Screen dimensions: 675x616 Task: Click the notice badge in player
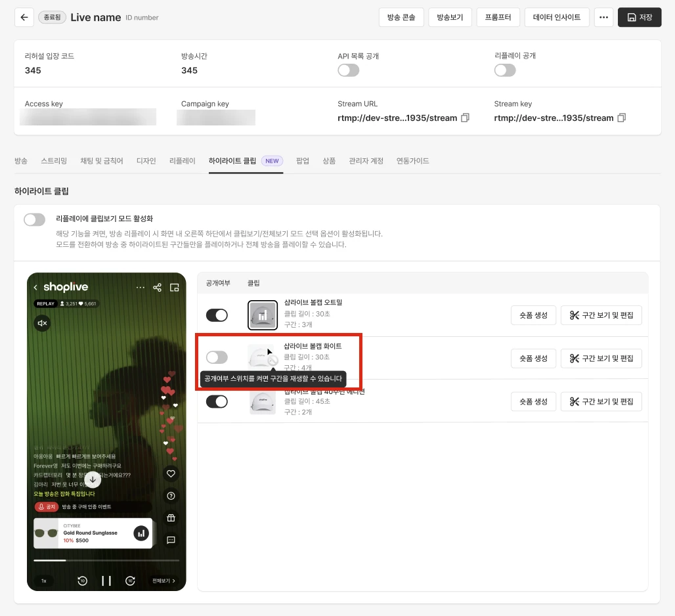point(47,507)
